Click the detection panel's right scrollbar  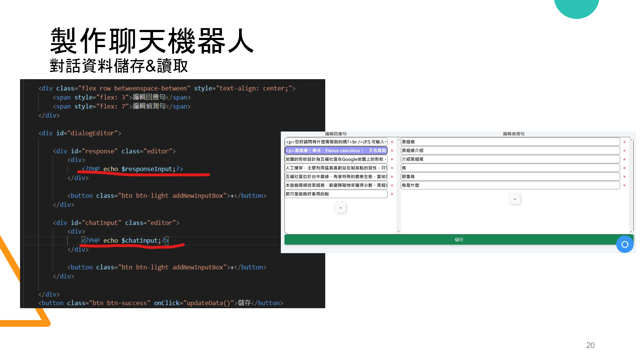(x=631, y=185)
